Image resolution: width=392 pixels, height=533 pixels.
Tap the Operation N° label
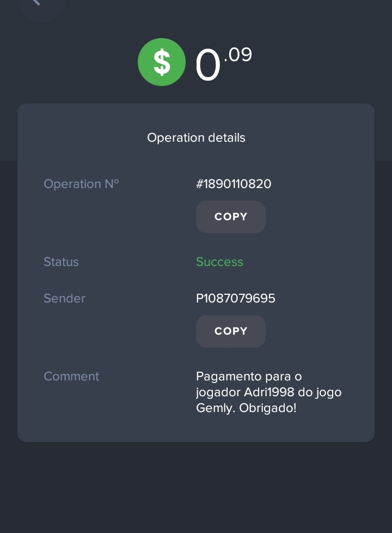click(x=81, y=184)
